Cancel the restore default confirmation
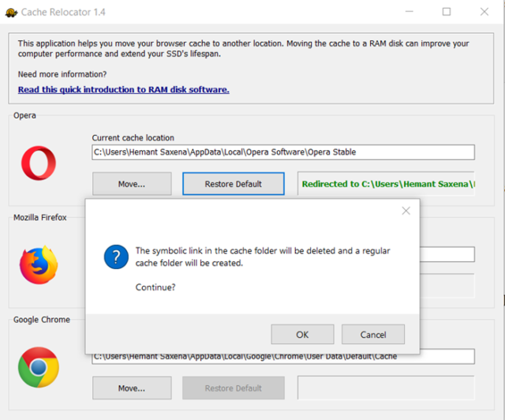Screen dimensions: 505x420 coord(373,335)
